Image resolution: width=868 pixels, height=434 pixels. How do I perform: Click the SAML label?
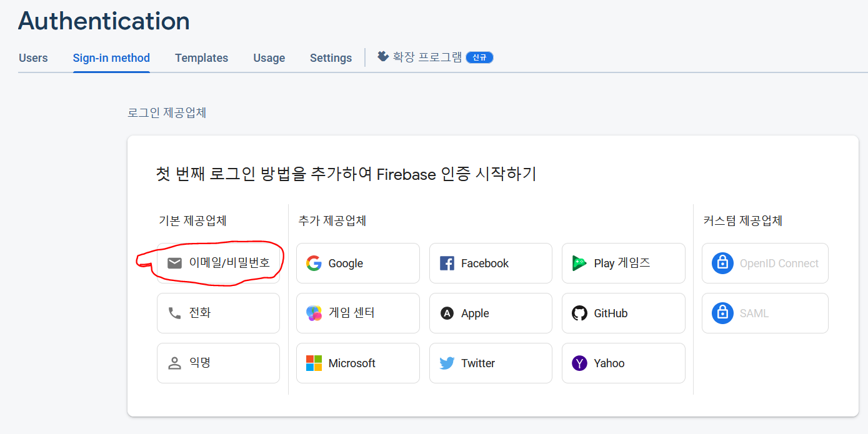[x=754, y=313]
